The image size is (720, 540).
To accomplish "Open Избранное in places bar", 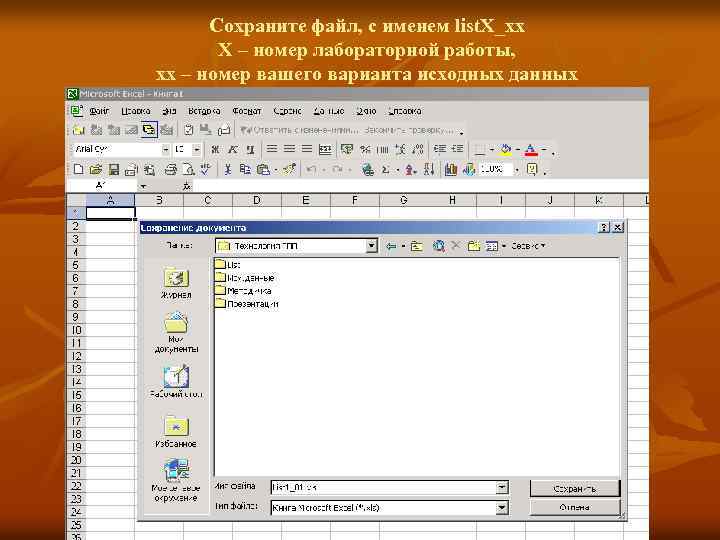I will [176, 431].
